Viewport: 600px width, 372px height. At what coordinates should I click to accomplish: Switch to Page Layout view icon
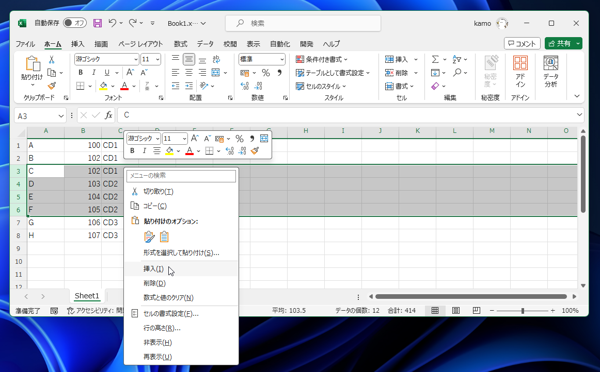coord(456,310)
